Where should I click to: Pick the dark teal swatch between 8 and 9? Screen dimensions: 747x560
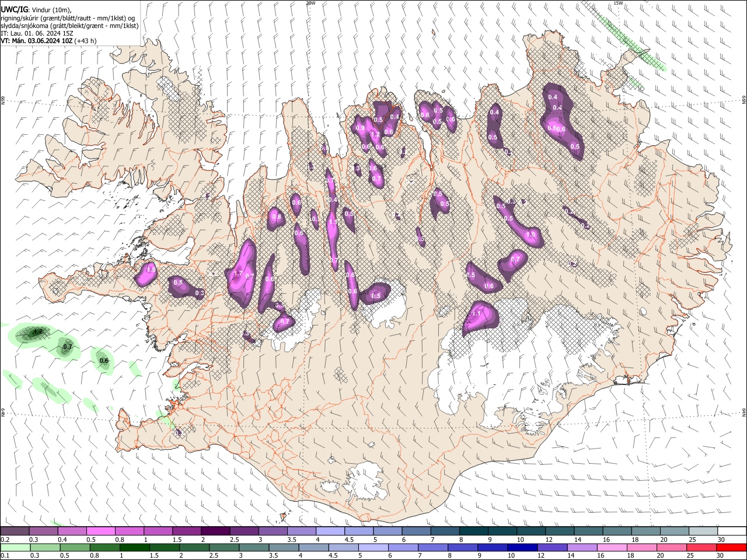(473, 531)
